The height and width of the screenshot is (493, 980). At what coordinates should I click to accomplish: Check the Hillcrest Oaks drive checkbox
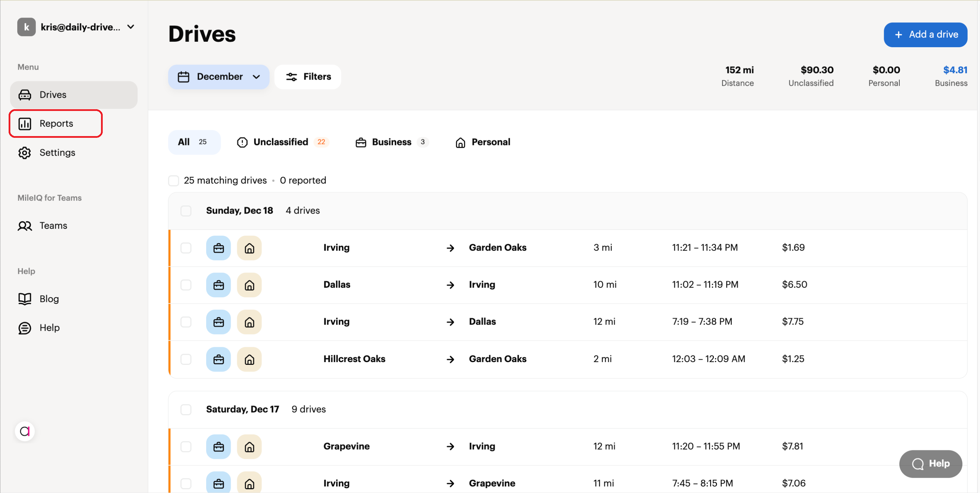(x=186, y=359)
